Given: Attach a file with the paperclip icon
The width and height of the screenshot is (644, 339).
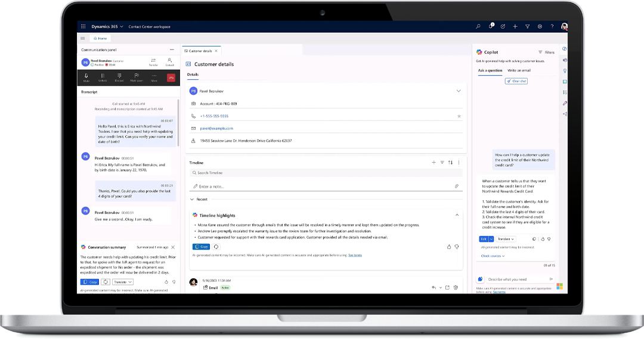Looking at the screenshot, I should click(x=456, y=186).
